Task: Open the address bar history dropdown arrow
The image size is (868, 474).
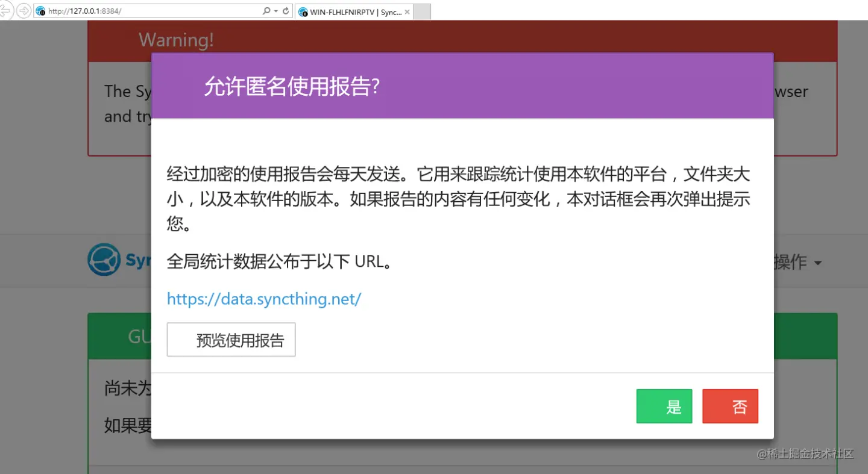Action: [276, 11]
